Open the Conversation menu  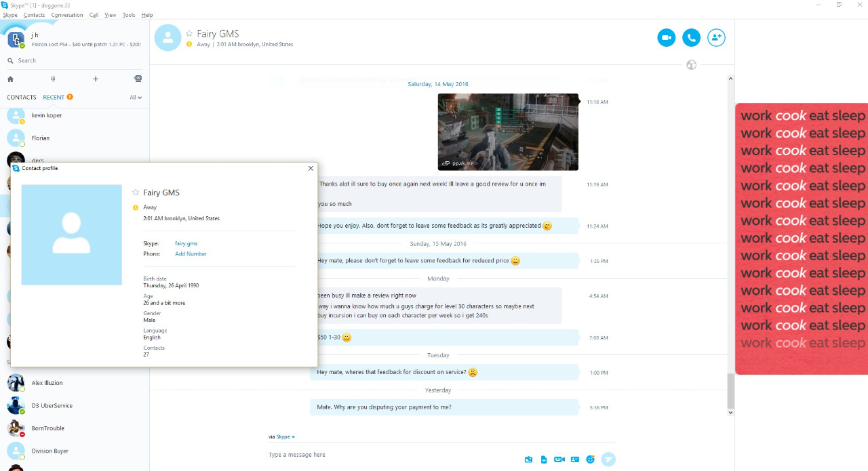pyautogui.click(x=67, y=15)
